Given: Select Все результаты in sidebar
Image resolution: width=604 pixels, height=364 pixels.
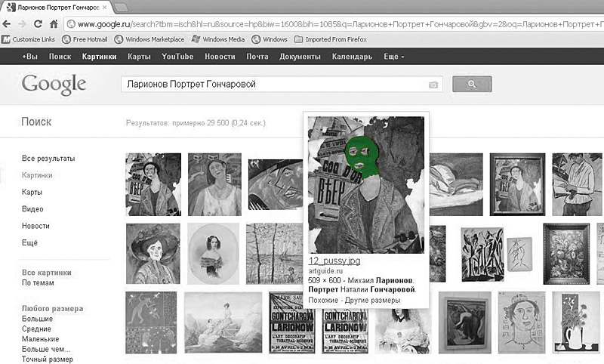Looking at the screenshot, I should [48, 159].
